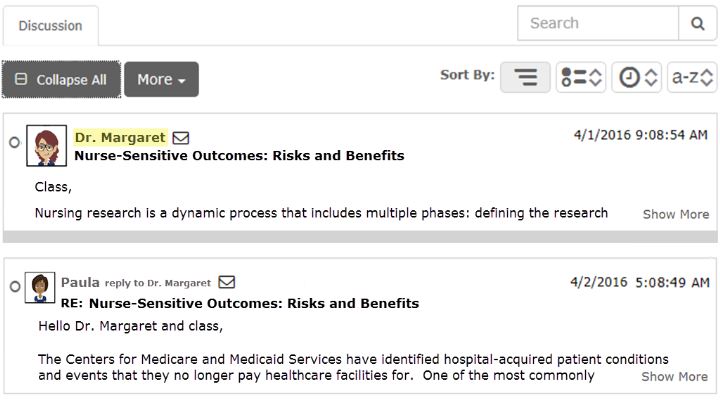Sort by read/unread status icon
Viewport: 720px width, 405px height.
click(581, 77)
